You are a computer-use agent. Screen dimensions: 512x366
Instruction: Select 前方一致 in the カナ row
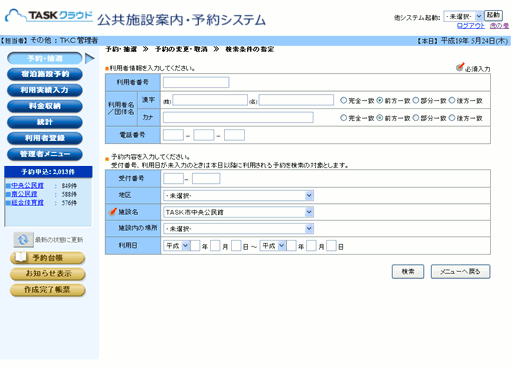(380, 118)
